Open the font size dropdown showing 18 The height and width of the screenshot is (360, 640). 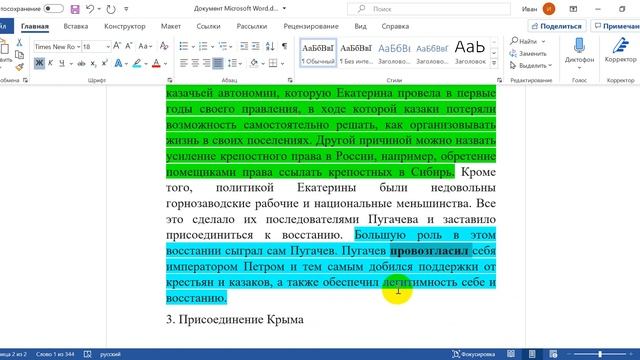tap(108, 47)
